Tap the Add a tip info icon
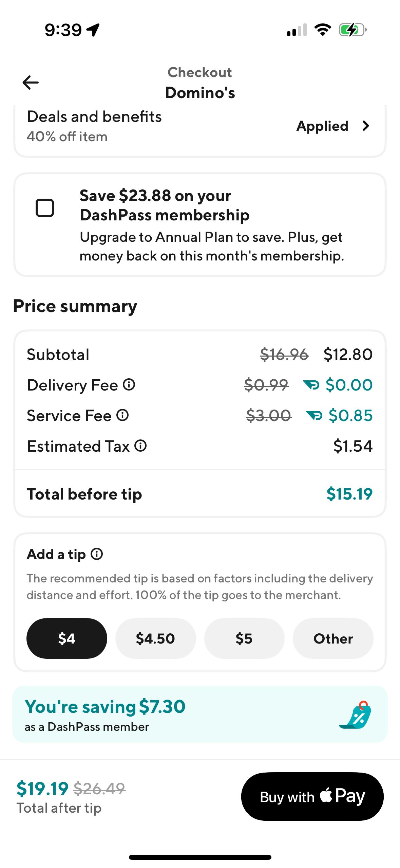400x868 pixels. pos(97,554)
